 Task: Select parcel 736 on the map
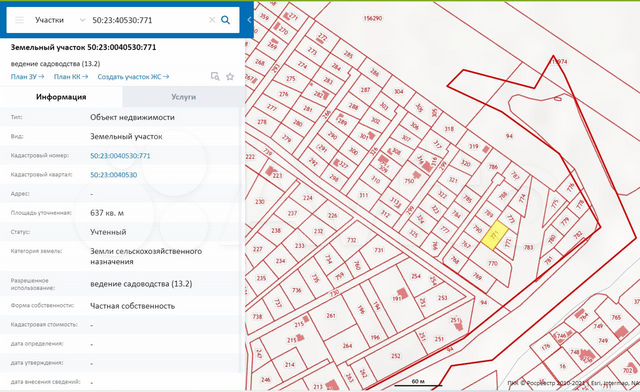(x=296, y=290)
